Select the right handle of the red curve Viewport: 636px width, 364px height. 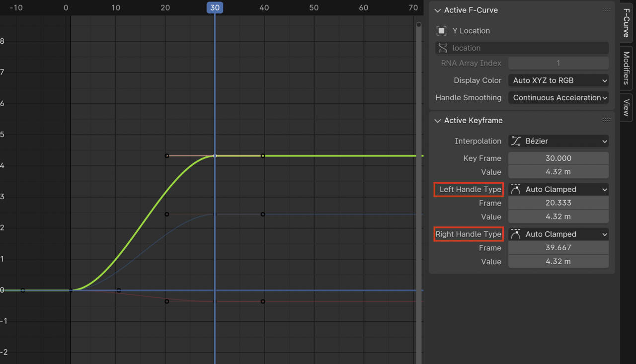(x=263, y=301)
